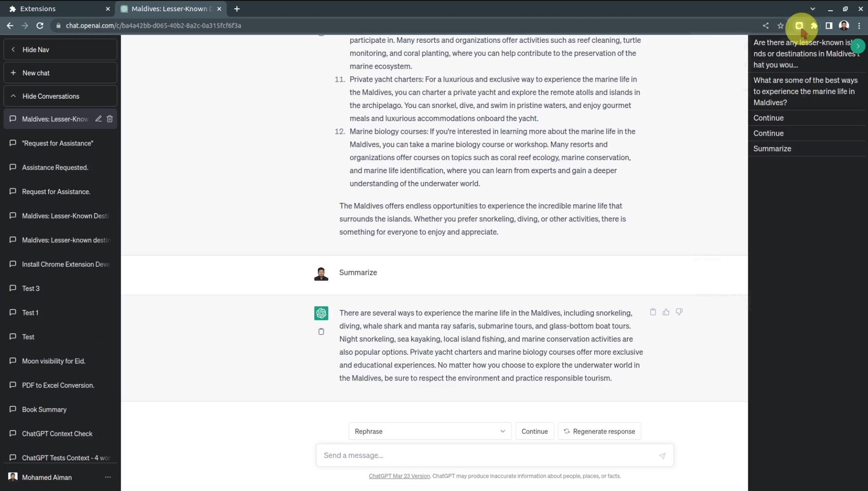Click the user avatar beside Summarize message
The image size is (868, 491).
pyautogui.click(x=321, y=273)
